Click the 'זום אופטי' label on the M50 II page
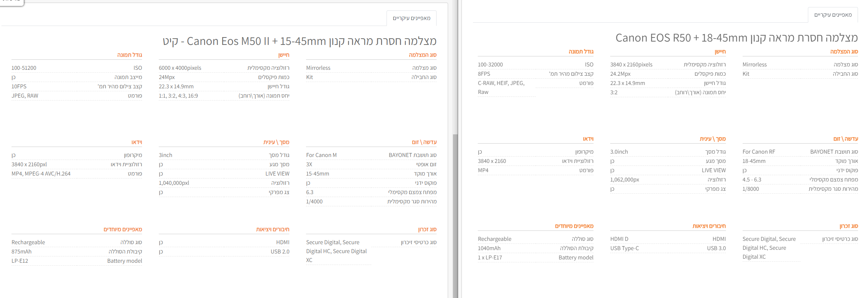The height and width of the screenshot is (298, 868). [x=426, y=164]
